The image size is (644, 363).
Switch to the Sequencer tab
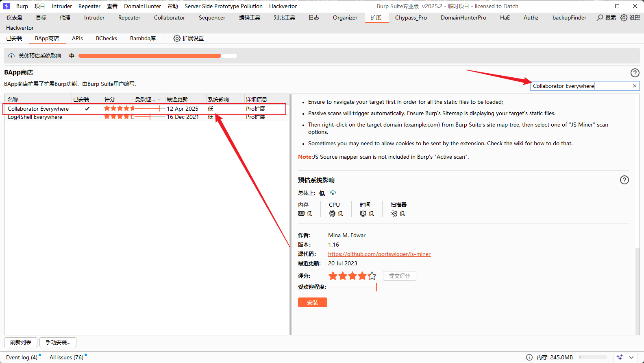click(212, 17)
